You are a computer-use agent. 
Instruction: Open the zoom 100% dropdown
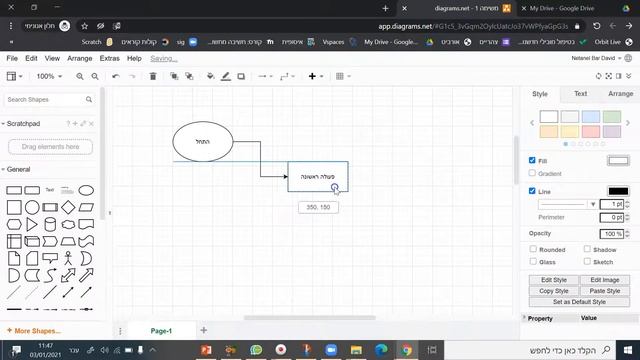[49, 76]
